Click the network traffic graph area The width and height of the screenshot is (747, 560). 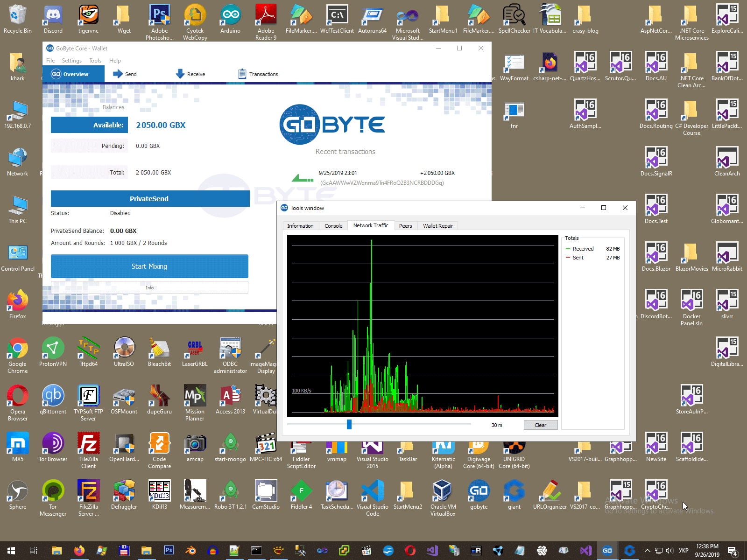click(x=423, y=325)
